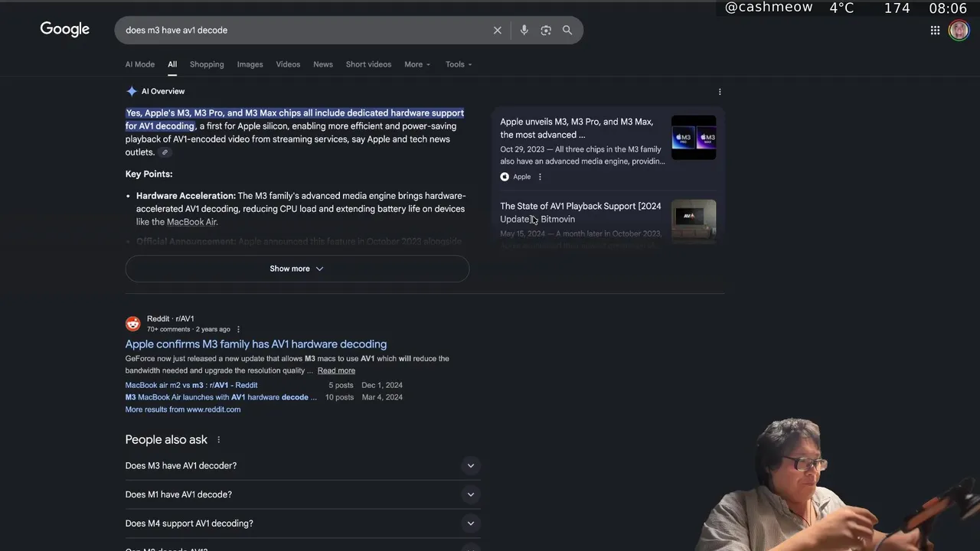This screenshot has height=551, width=980.
Task: Switch to Shopping tab
Action: [x=207, y=64]
